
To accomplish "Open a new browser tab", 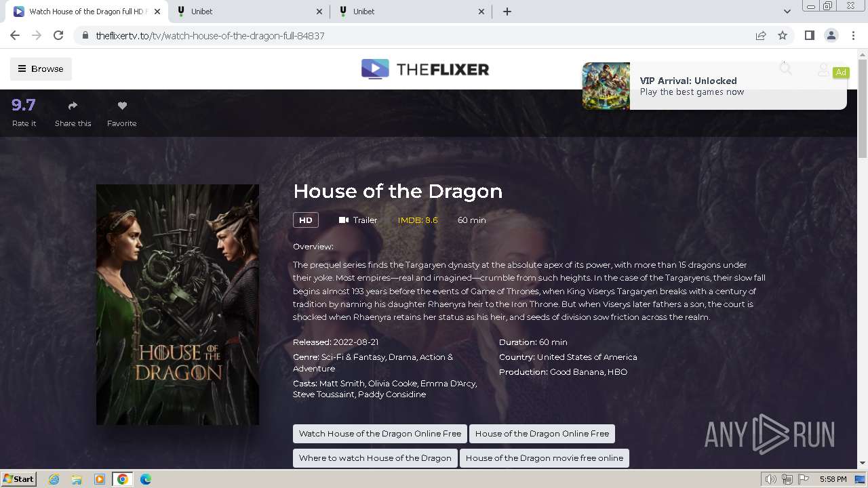I will point(507,12).
